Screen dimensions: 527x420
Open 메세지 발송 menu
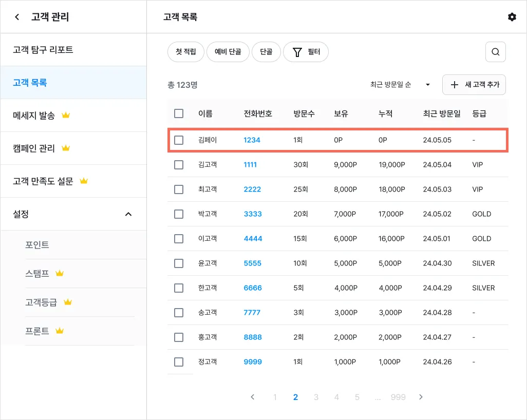(73, 115)
